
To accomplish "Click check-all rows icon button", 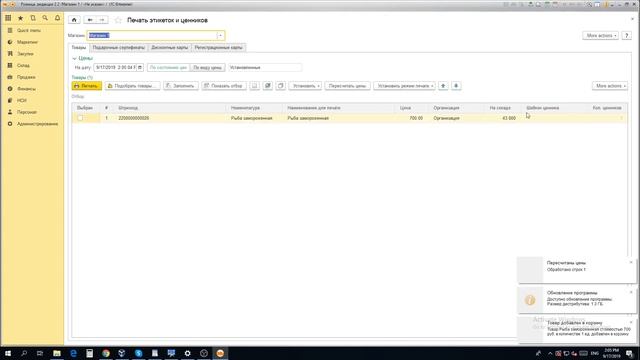I will pos(268,86).
